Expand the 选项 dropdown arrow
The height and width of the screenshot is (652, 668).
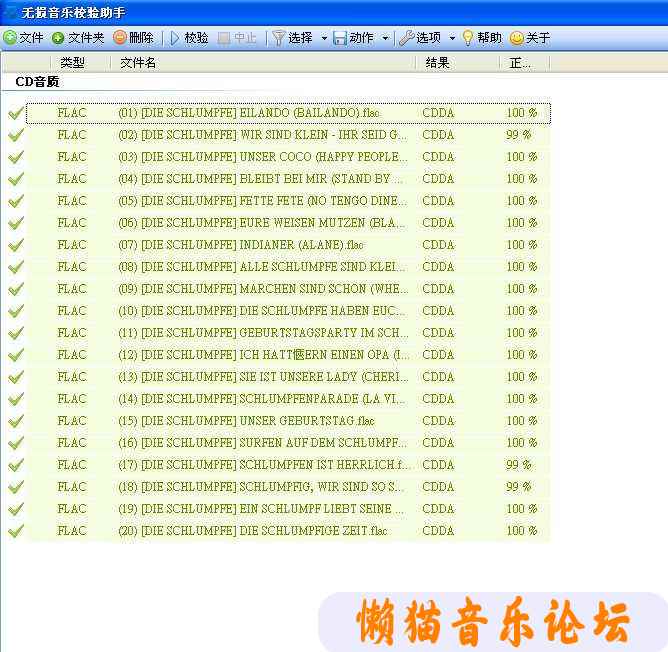pyautogui.click(x=452, y=38)
